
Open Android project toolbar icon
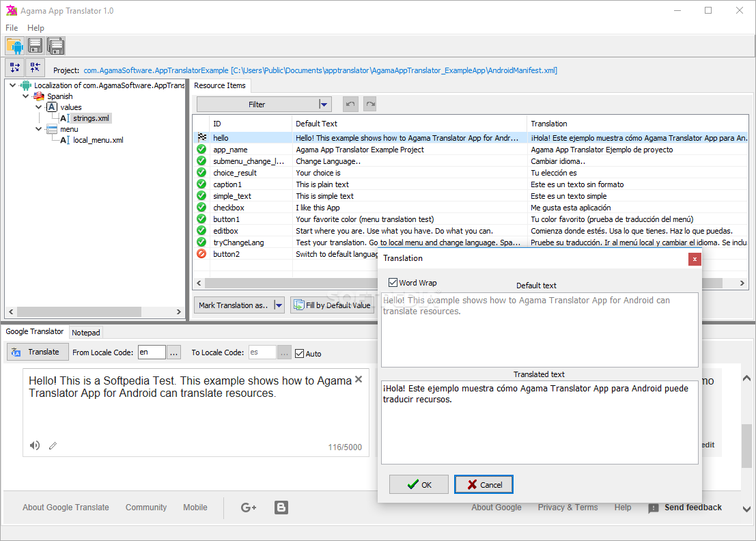(15, 46)
